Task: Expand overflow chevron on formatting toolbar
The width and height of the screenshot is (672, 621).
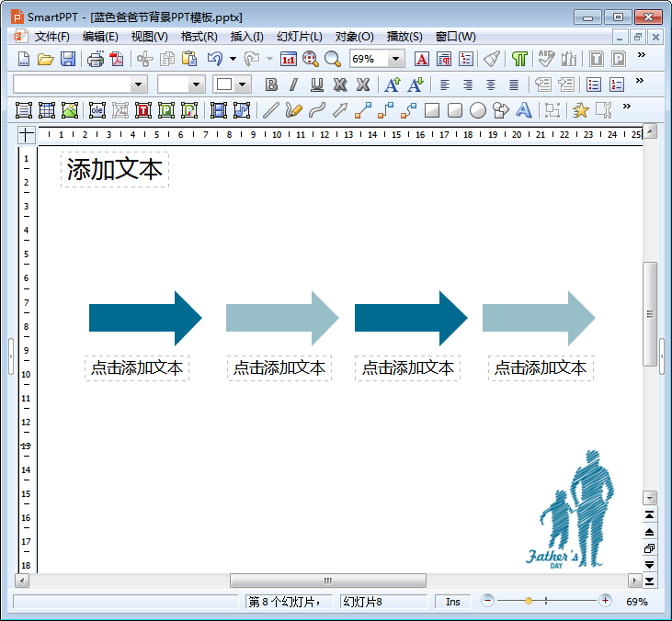Action: 640,81
